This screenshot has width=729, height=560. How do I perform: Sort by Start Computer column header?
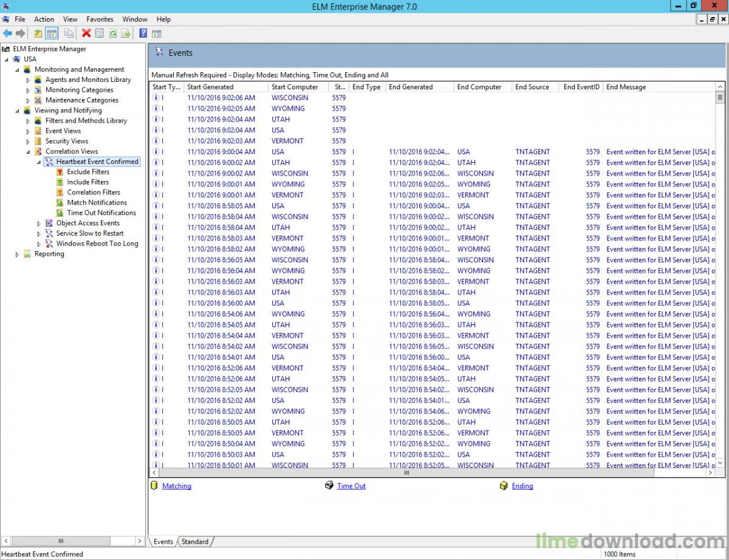coord(298,87)
